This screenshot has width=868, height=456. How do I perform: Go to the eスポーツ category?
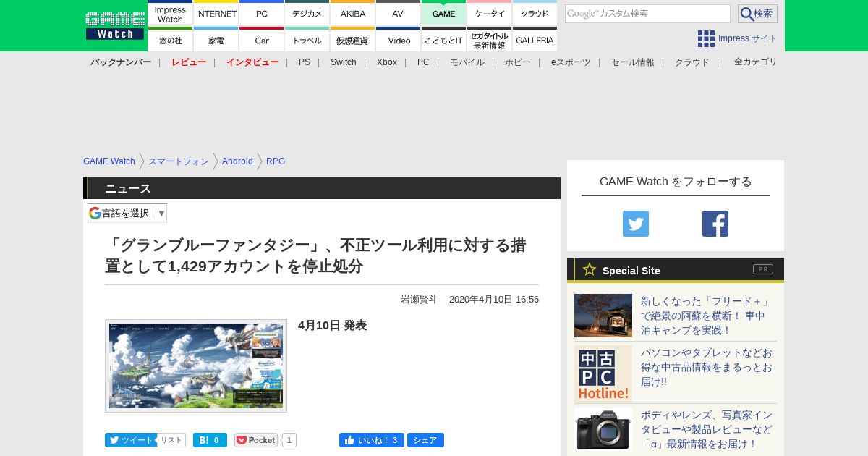[x=571, y=62]
